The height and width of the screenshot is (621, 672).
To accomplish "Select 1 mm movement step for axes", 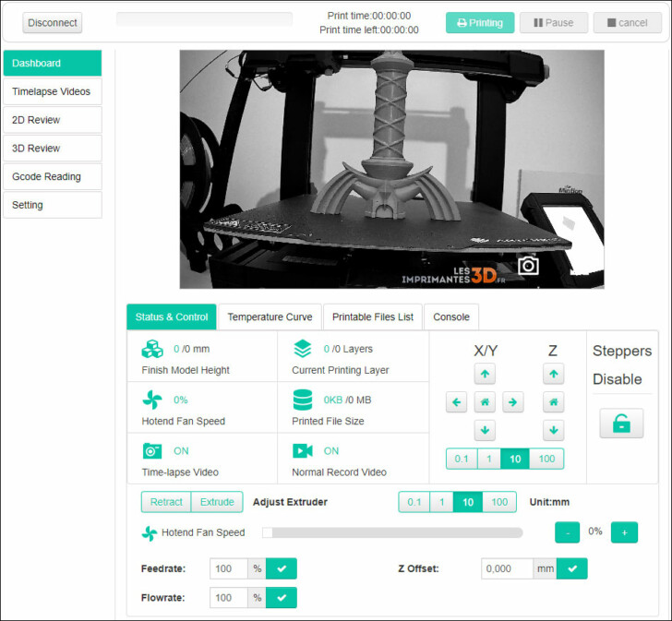I will [489, 459].
